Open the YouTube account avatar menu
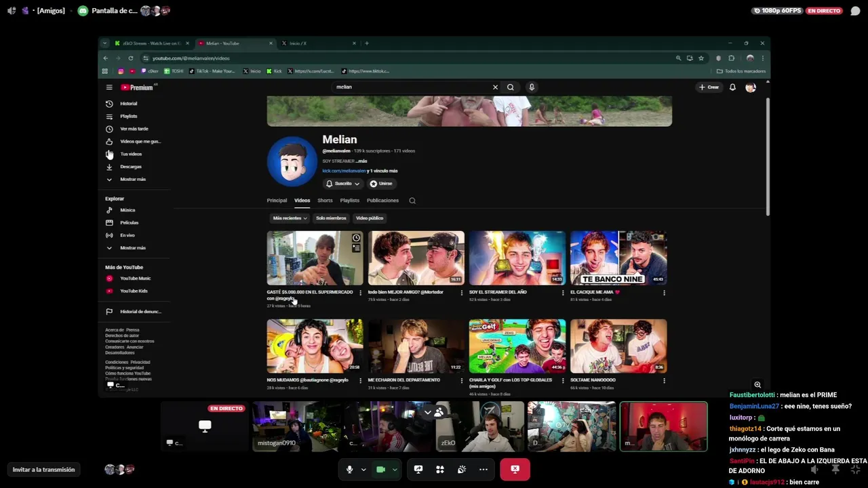Screen dimensions: 868x488 click(751, 87)
